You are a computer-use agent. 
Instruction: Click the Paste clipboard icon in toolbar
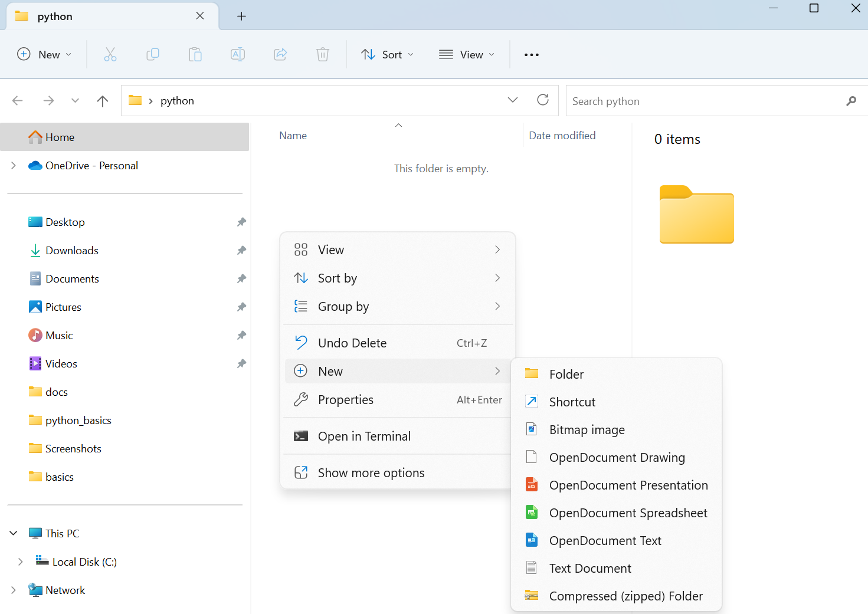point(195,55)
